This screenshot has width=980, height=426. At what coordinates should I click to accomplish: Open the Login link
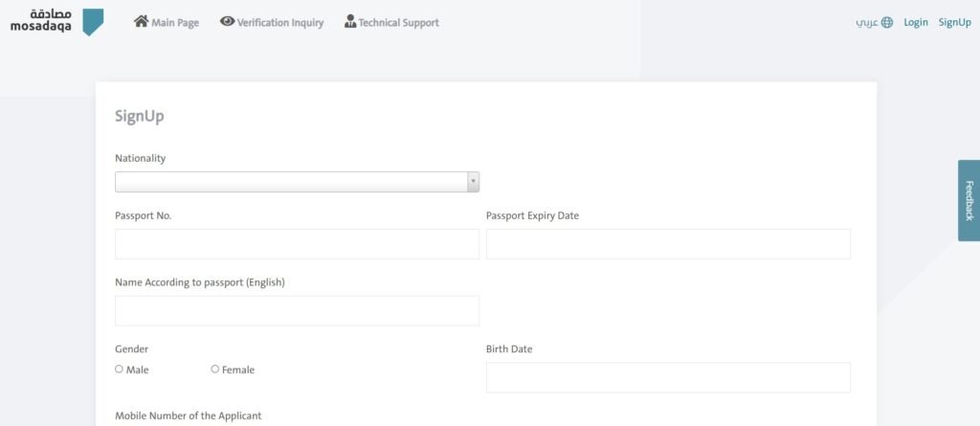click(916, 22)
